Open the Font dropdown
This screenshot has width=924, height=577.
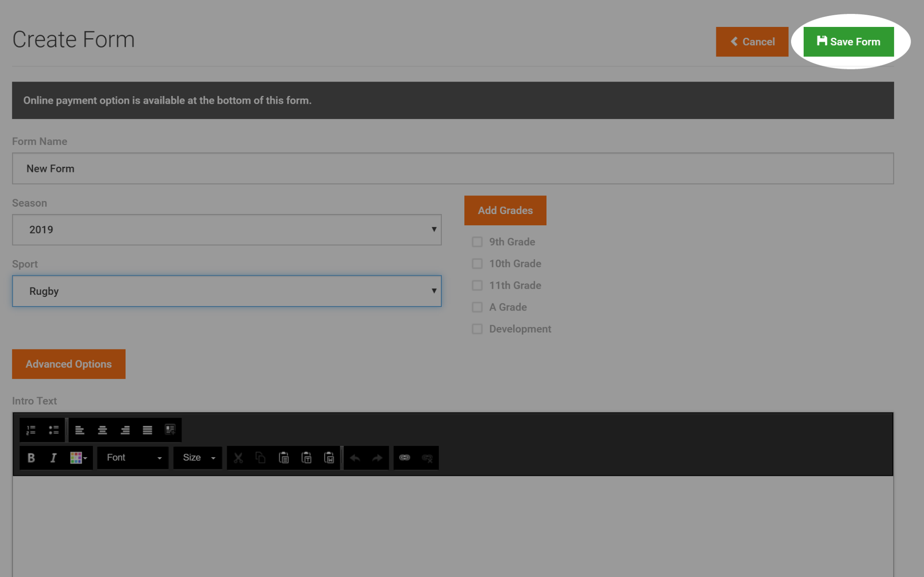133,458
